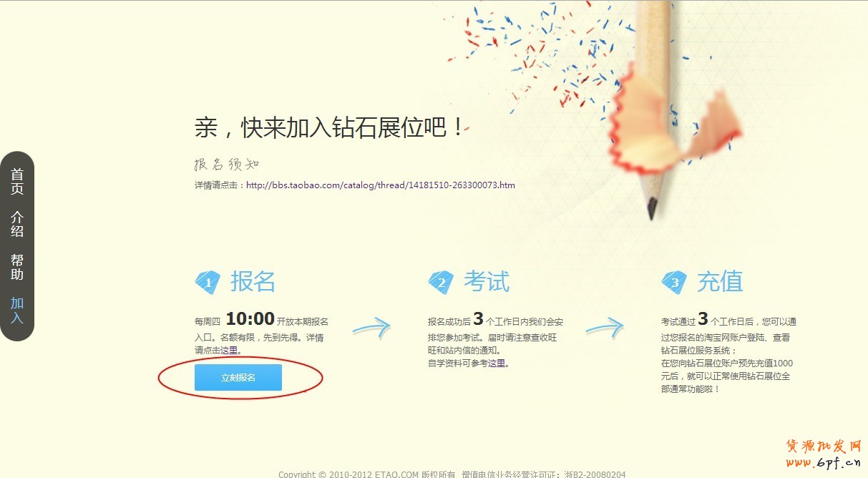This screenshot has width=868, height=478.
Task: Click the pencil illustration
Action: [x=653, y=107]
